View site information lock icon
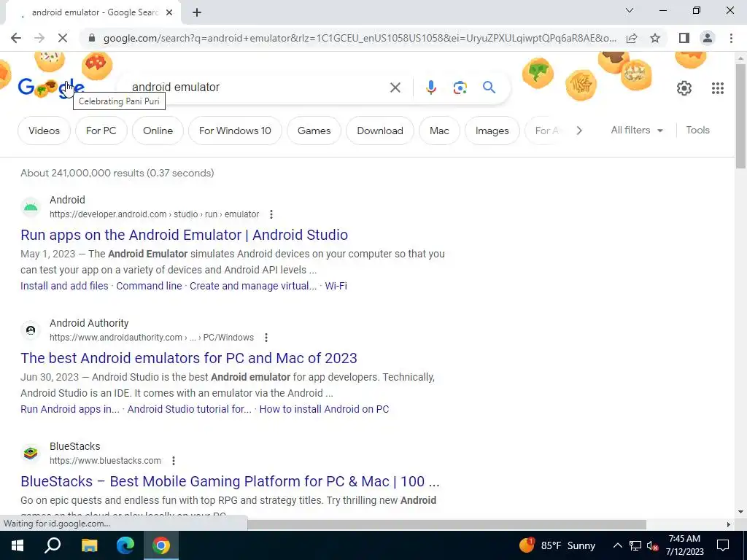 coord(92,38)
